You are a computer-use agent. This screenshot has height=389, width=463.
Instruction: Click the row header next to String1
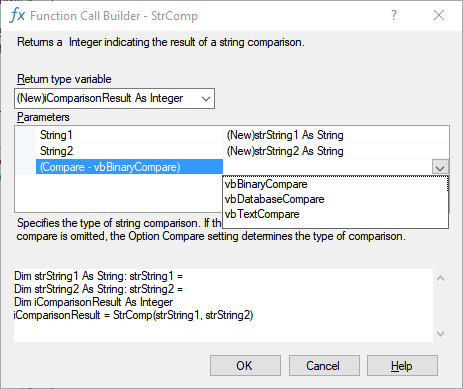pyautogui.click(x=26, y=135)
